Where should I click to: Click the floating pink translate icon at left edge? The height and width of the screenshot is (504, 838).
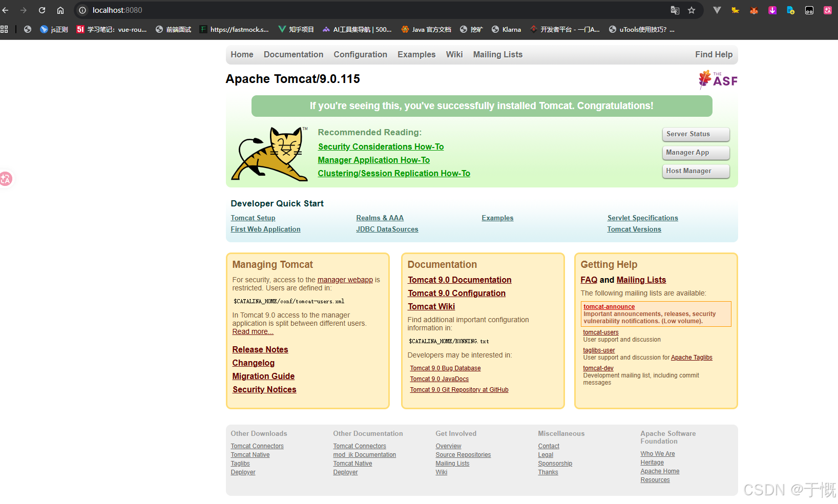click(x=6, y=179)
